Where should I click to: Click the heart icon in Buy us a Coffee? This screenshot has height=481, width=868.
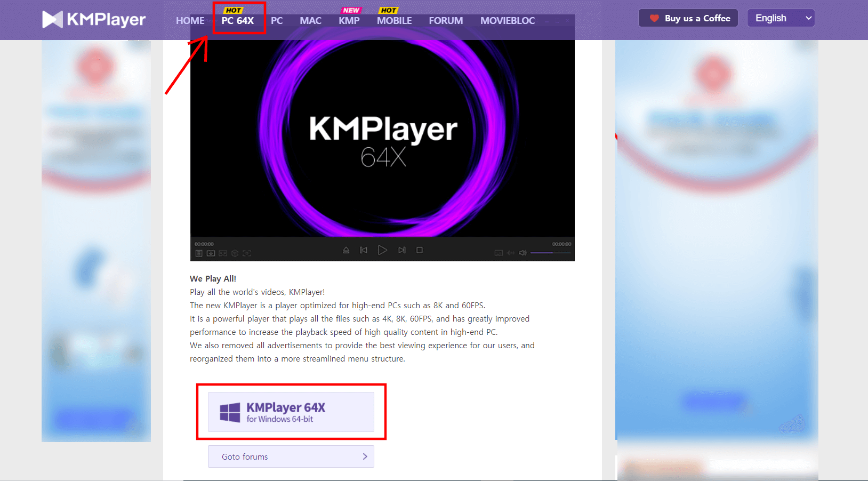(654, 18)
